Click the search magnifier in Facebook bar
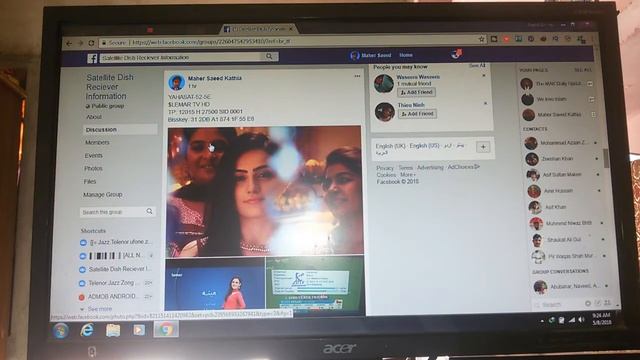The height and width of the screenshot is (360, 640). (x=269, y=56)
